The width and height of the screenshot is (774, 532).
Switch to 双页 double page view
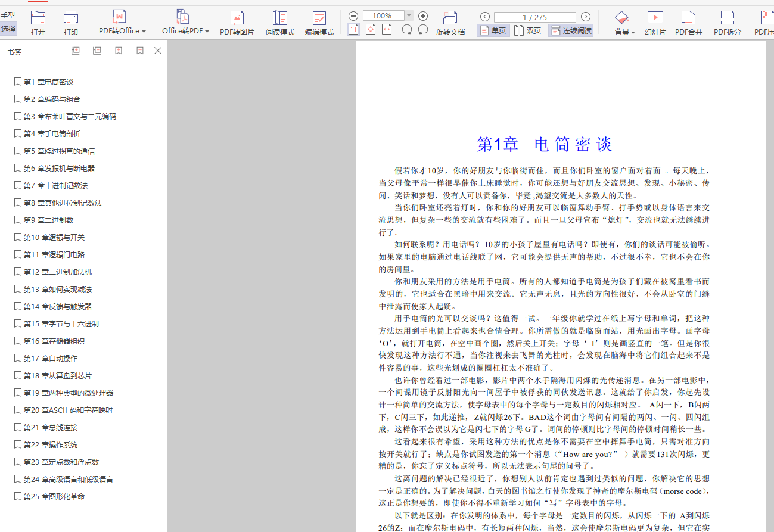pyautogui.click(x=528, y=30)
